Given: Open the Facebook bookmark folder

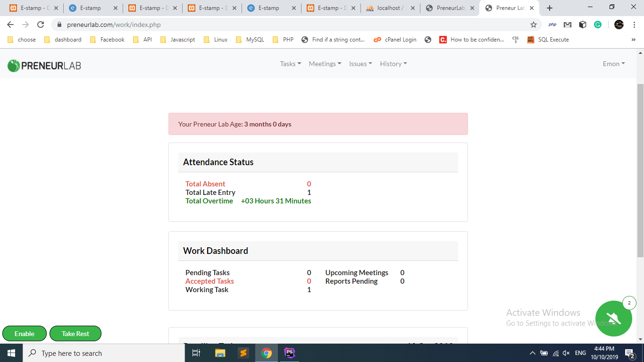Looking at the screenshot, I should tap(107, 40).
